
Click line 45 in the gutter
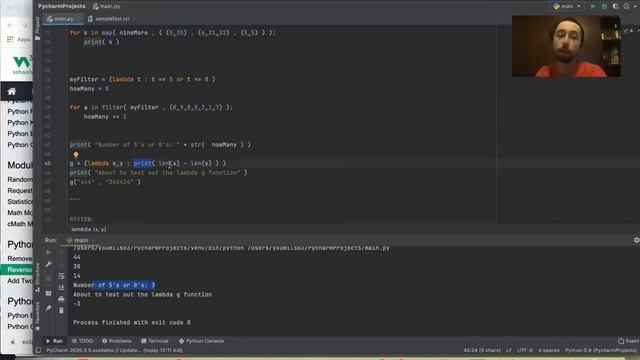point(48,163)
